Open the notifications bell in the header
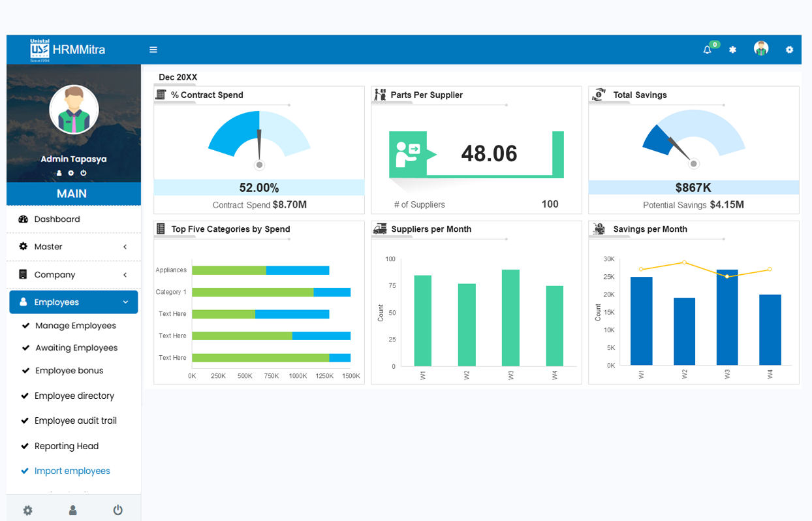The image size is (812, 521). pyautogui.click(x=707, y=50)
